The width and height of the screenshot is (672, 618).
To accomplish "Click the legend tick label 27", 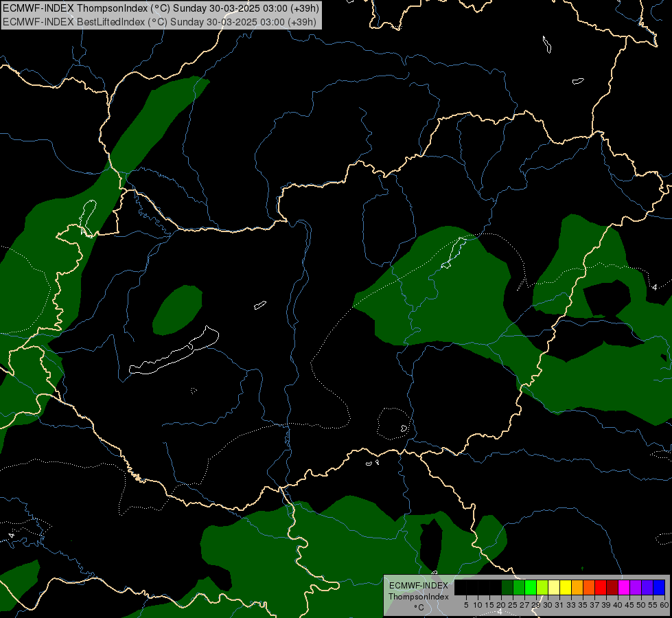I will click(x=524, y=605).
